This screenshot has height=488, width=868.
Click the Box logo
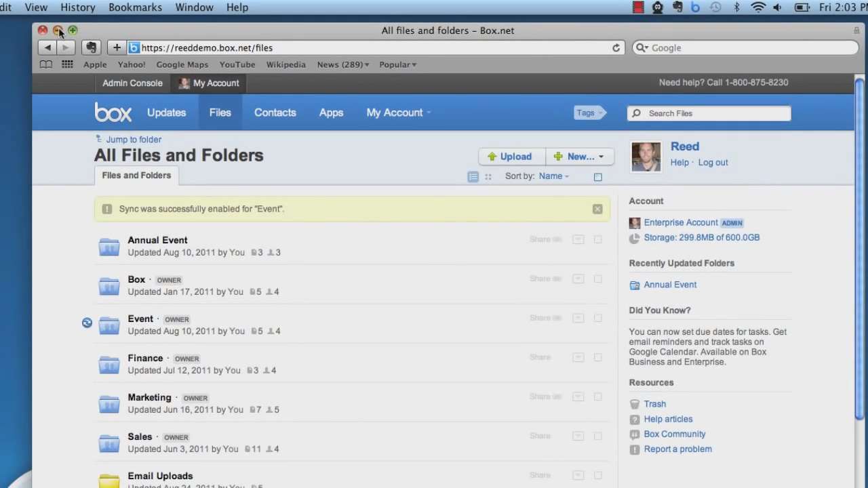[113, 113]
